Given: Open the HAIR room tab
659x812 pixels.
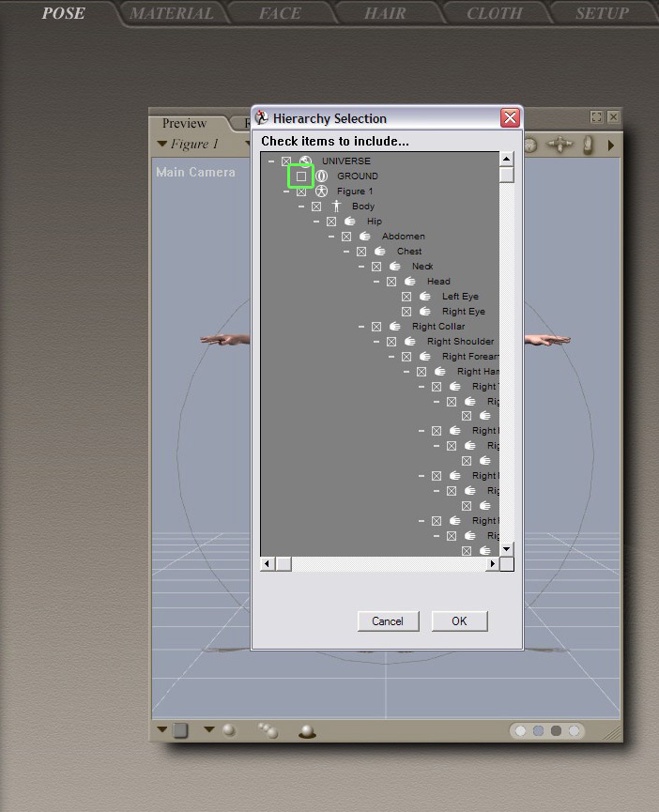Looking at the screenshot, I should point(385,13).
